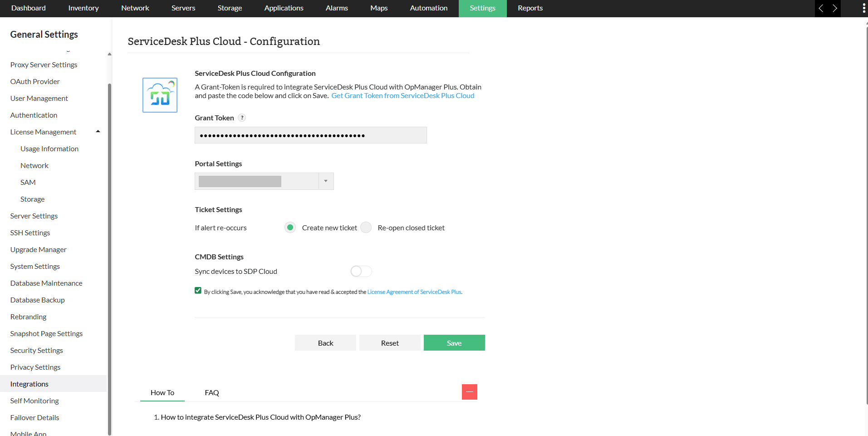Image resolution: width=868 pixels, height=436 pixels.
Task: Open the Reports menu
Action: click(530, 8)
